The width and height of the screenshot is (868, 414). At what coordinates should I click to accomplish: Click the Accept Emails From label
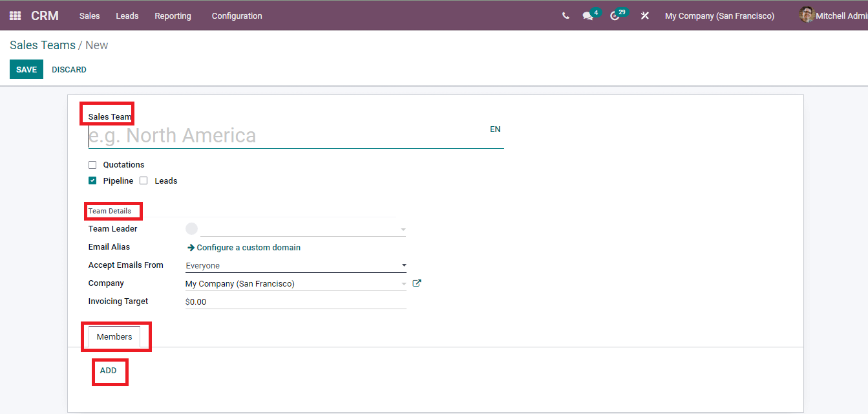(126, 265)
